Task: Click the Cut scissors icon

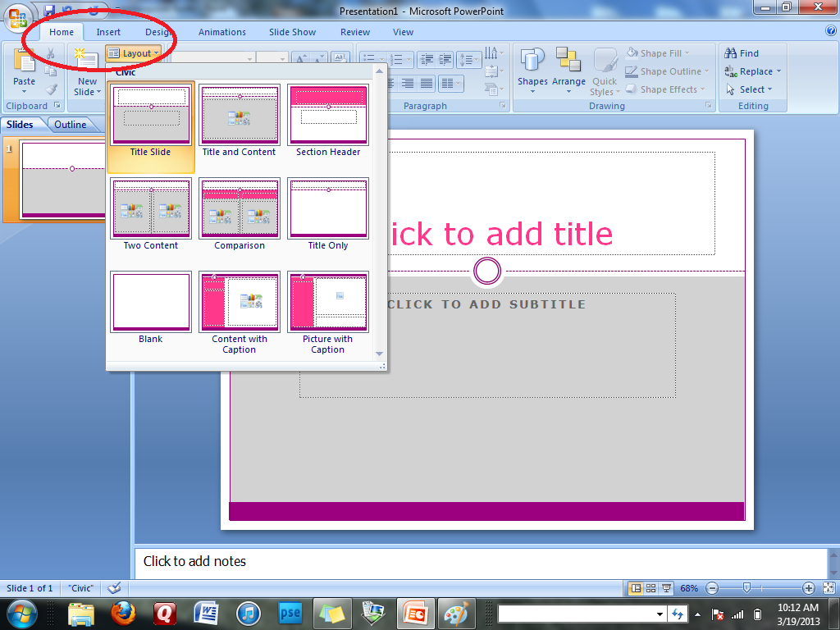Action: [x=50, y=53]
